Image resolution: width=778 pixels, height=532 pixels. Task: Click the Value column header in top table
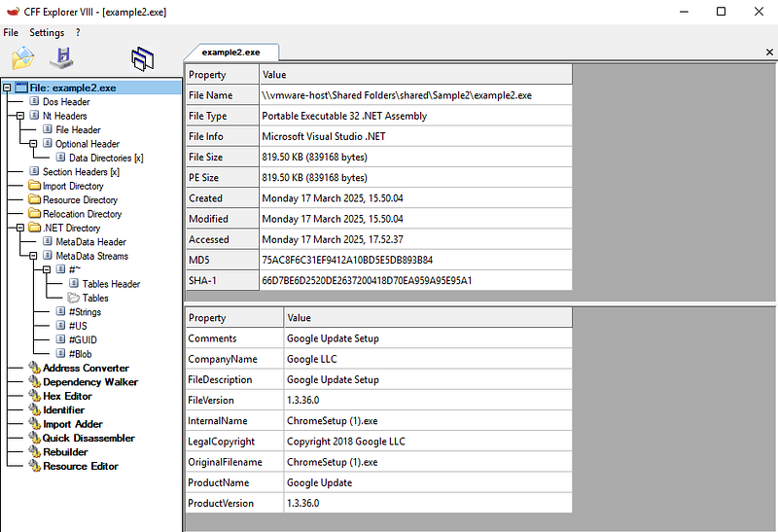coord(416,75)
